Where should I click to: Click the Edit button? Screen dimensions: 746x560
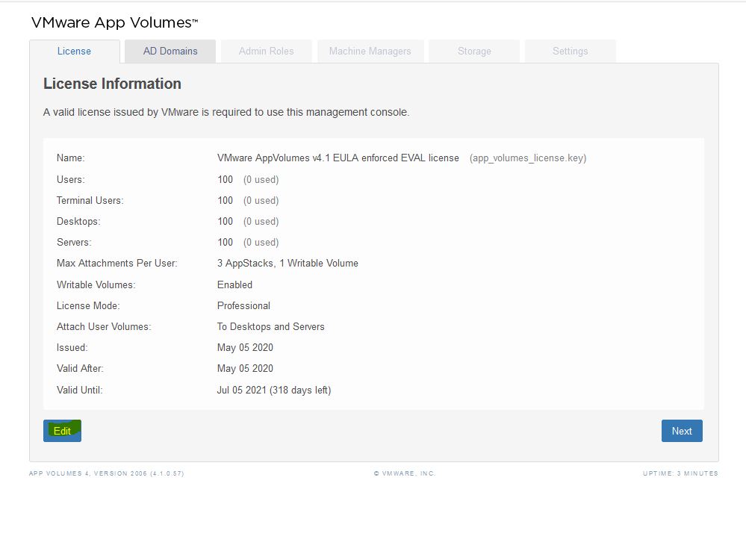tap(62, 431)
